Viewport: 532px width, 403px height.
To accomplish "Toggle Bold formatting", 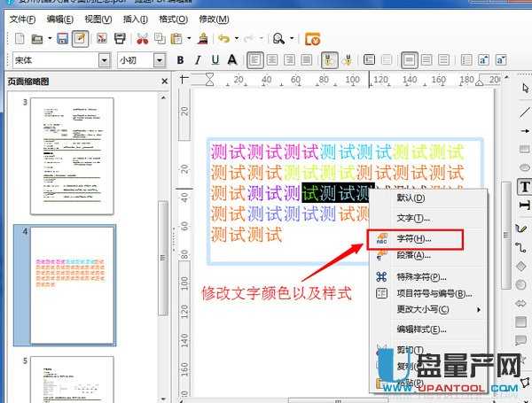I will 180,60.
